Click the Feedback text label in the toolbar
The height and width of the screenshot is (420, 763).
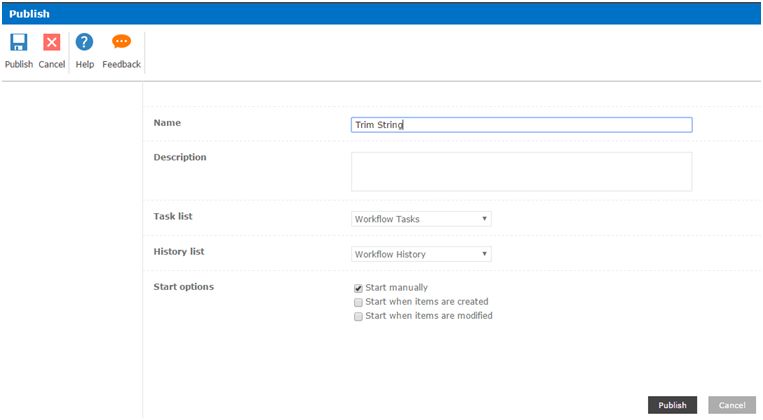[121, 65]
